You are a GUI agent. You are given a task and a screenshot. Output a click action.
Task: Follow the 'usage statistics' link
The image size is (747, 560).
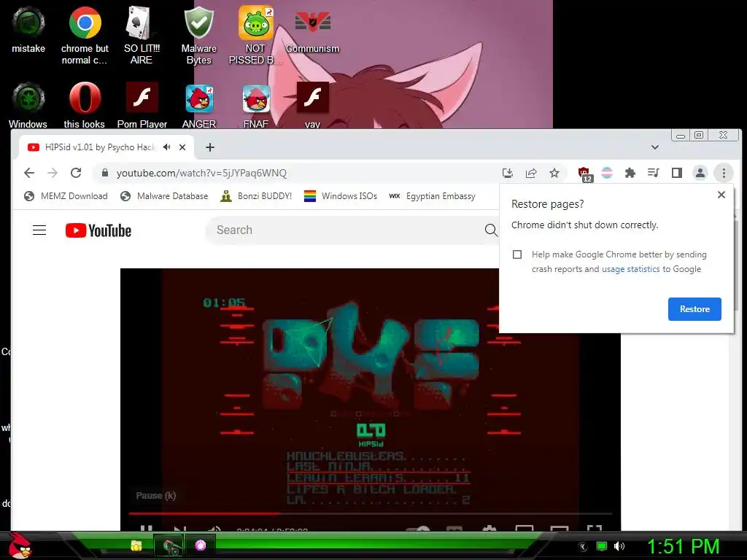(631, 269)
